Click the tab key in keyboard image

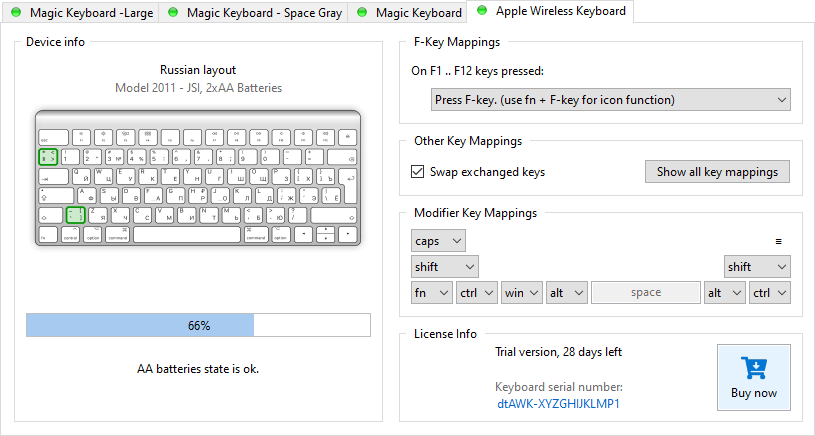tap(54, 177)
